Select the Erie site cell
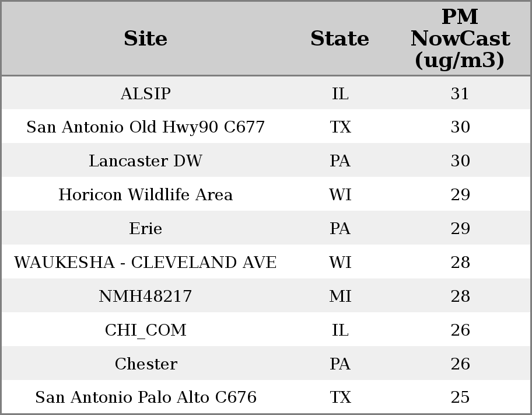 coord(145,229)
